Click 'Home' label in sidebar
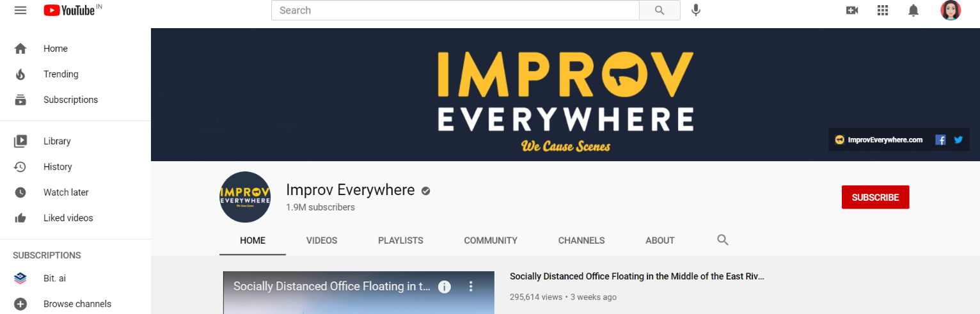980x314 pixels. (56, 49)
